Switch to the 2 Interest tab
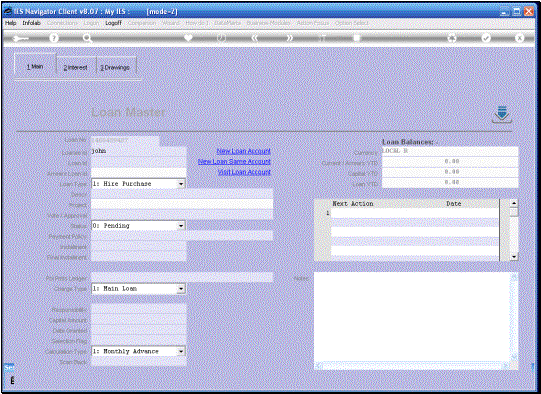The height and width of the screenshot is (394, 541). pos(76,68)
